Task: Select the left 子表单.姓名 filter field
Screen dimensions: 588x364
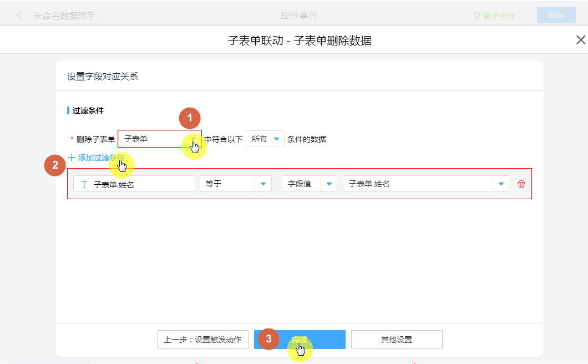Action: point(139,184)
